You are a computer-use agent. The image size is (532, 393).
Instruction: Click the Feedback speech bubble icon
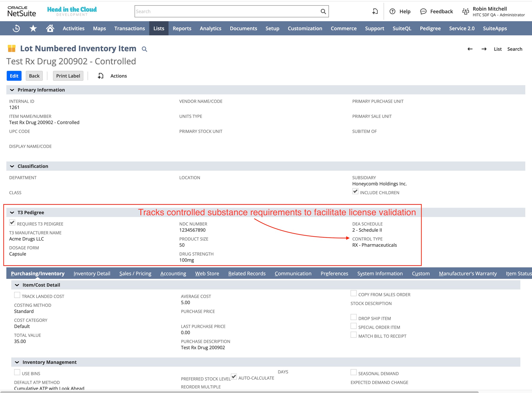point(423,11)
